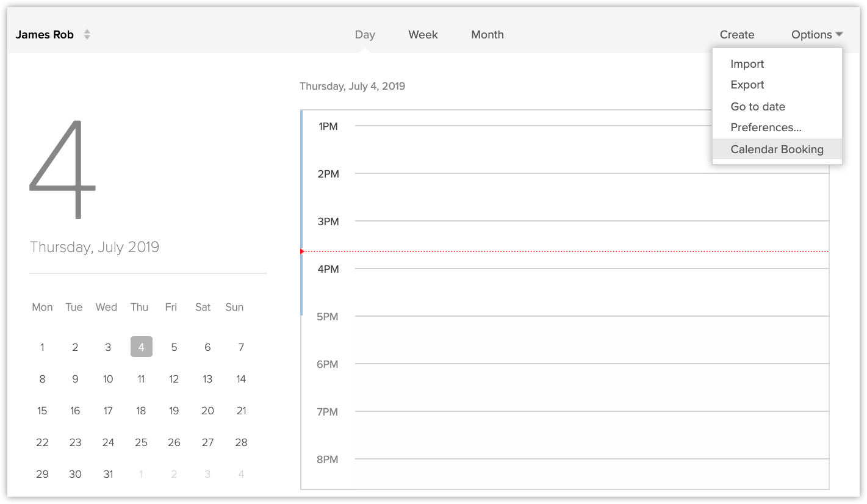867x504 pixels.
Task: Switch to the Day view tab
Action: [365, 35]
